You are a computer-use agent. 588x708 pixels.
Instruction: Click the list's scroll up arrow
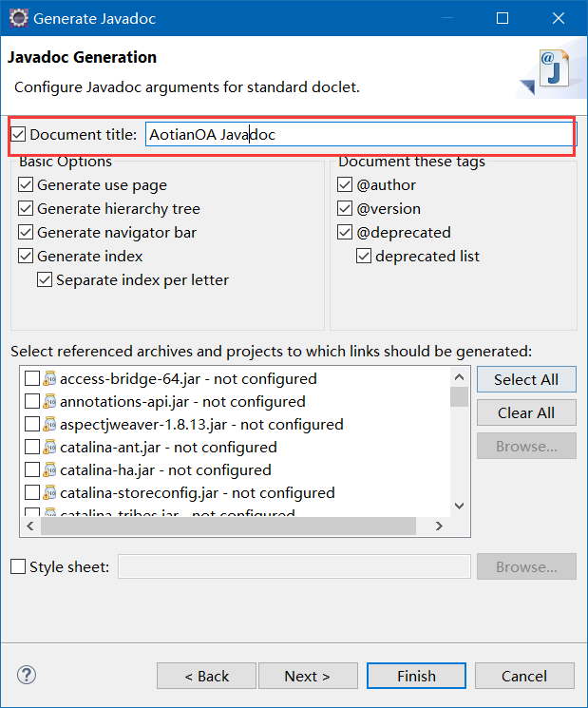point(460,377)
